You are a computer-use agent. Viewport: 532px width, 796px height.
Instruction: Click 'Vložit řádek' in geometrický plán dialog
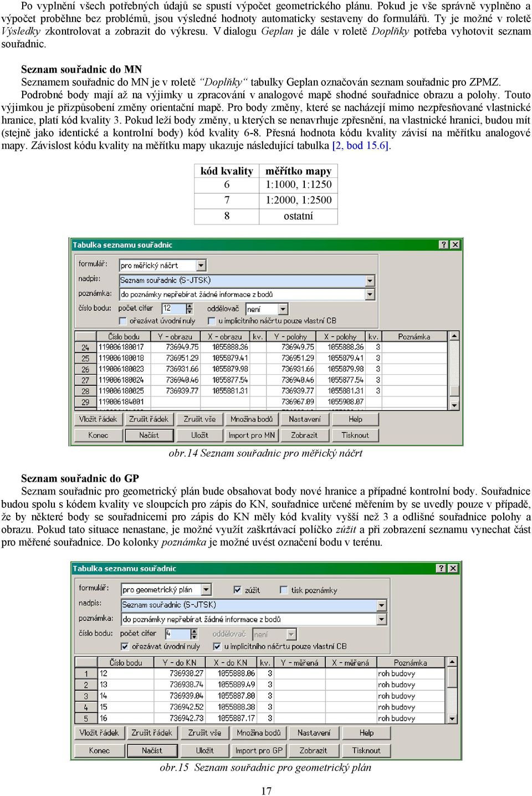(x=99, y=733)
